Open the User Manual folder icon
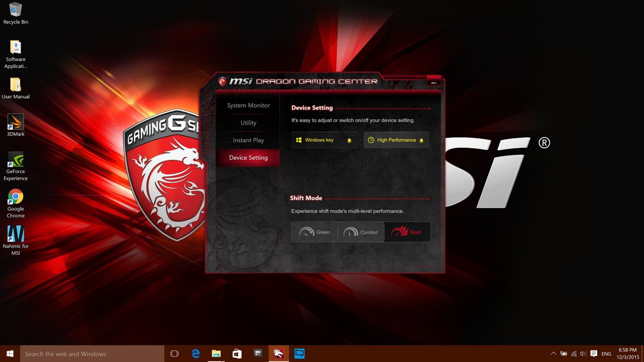Screen dimensions: 644x362 click(15, 89)
